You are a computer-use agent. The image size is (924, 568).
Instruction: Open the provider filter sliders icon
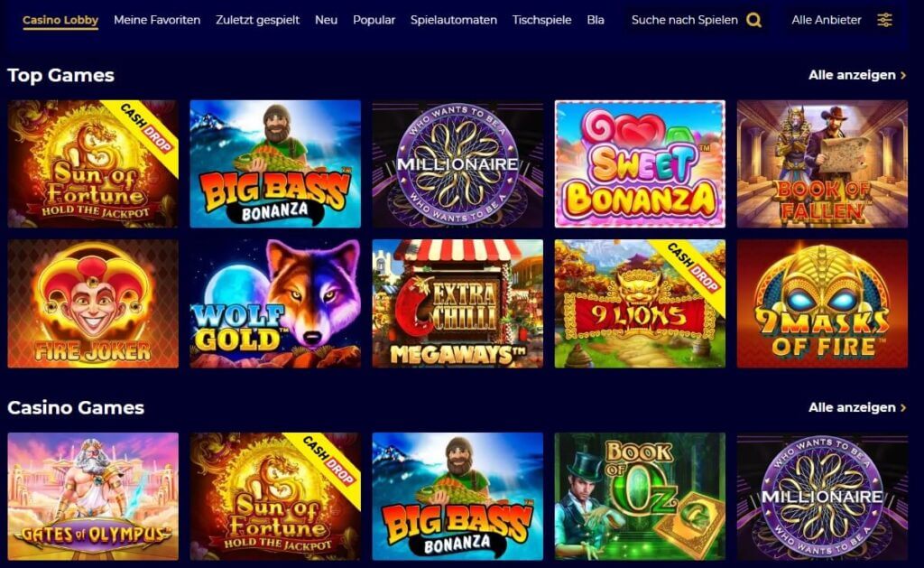pyautogui.click(x=884, y=20)
